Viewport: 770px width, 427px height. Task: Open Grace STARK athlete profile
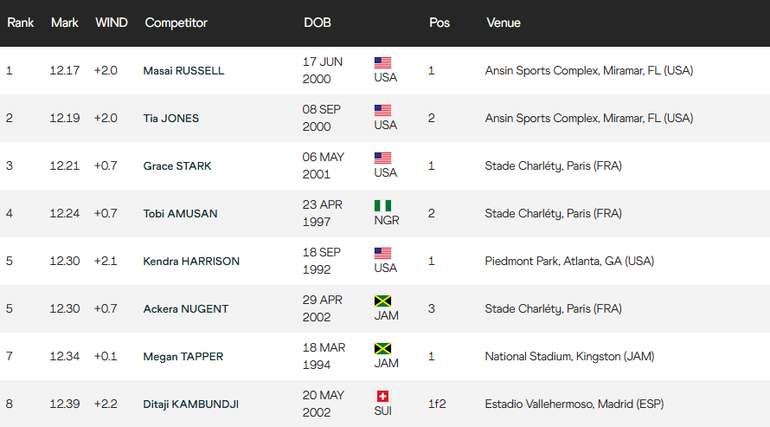point(177,166)
